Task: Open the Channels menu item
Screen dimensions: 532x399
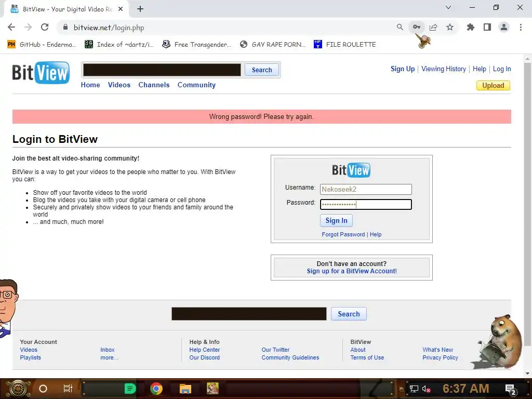Action: click(x=154, y=85)
